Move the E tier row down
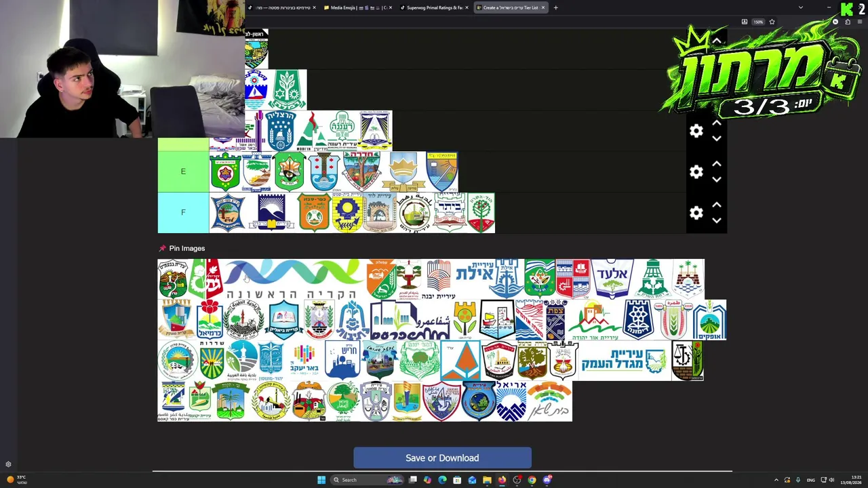The height and width of the screenshot is (488, 868). (x=717, y=180)
